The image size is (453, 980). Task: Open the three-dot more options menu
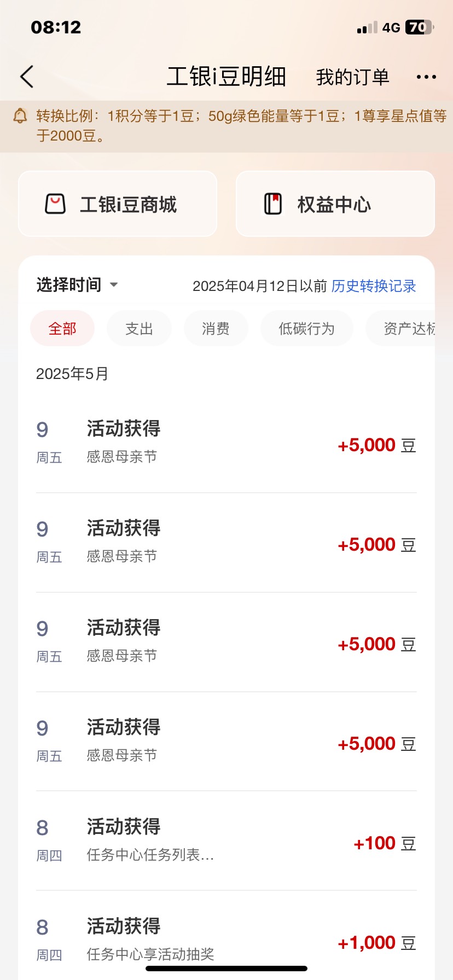coord(426,77)
